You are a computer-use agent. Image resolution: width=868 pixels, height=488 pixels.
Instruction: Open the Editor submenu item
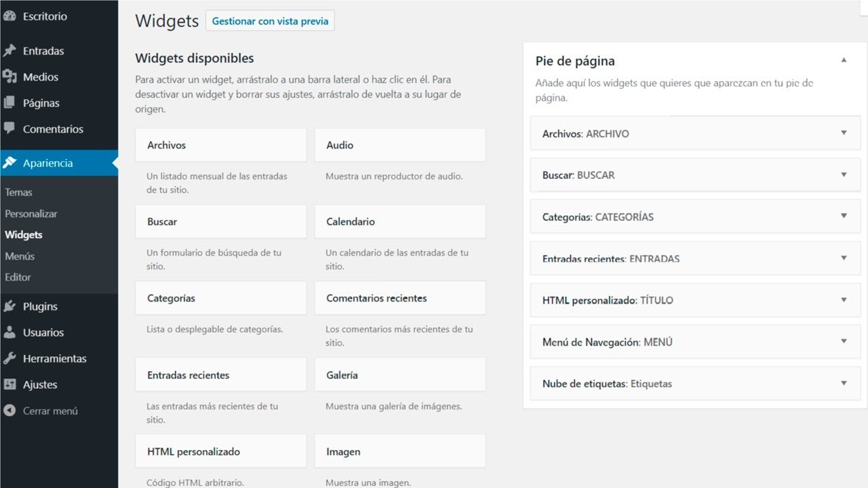[18, 277]
